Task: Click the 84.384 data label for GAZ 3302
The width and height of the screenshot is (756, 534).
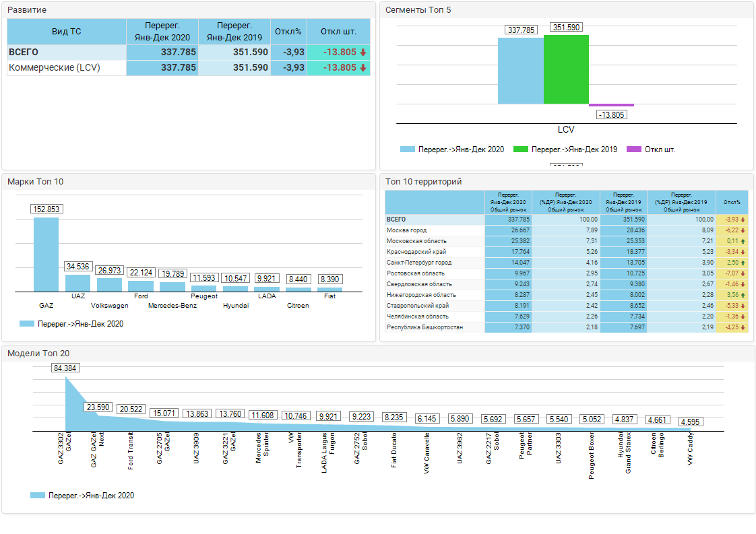Action: point(65,368)
